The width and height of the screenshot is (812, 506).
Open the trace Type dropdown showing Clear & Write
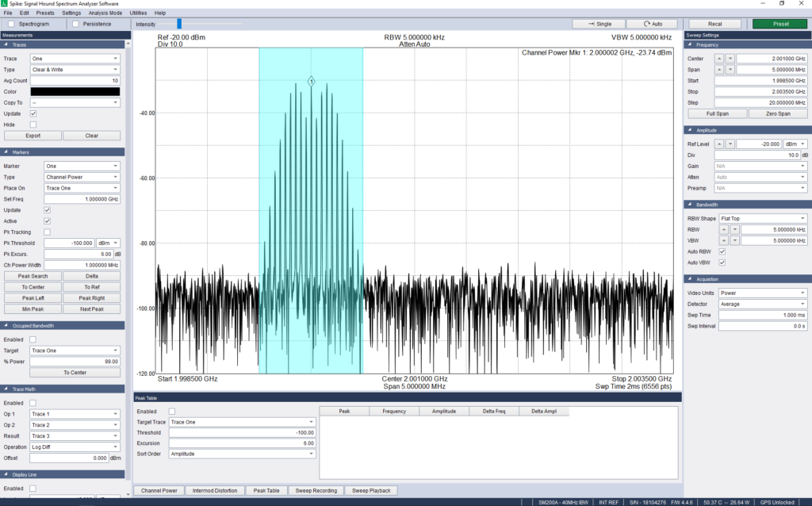75,69
